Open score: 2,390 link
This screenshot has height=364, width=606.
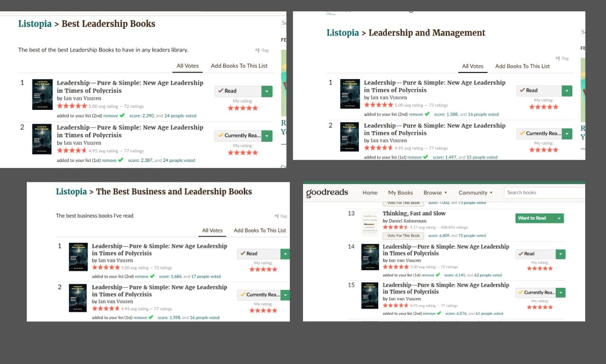click(x=141, y=115)
